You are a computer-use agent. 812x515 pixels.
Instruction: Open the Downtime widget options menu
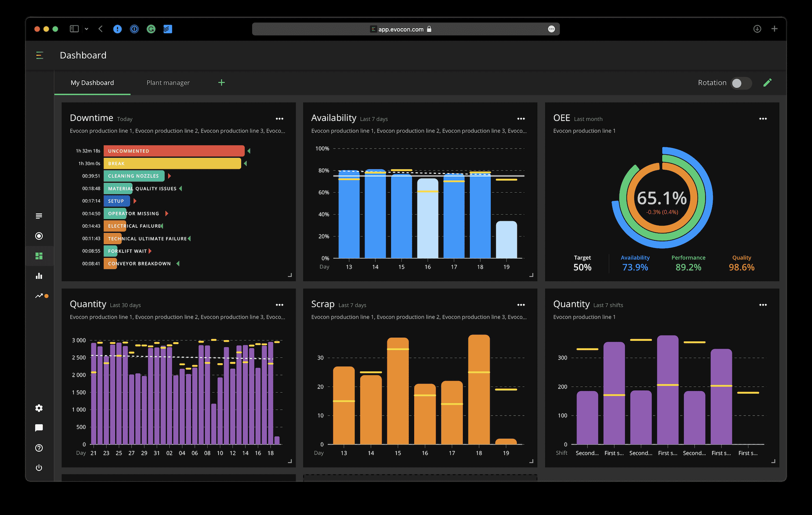pos(280,118)
